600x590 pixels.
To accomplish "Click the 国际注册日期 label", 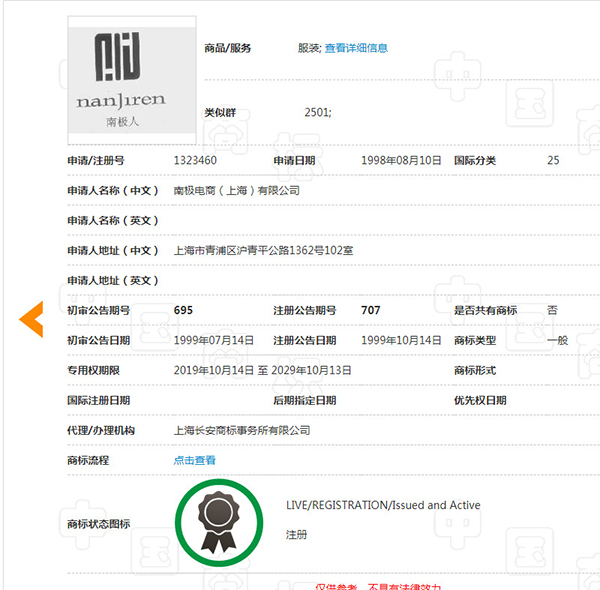I will pos(99,401).
